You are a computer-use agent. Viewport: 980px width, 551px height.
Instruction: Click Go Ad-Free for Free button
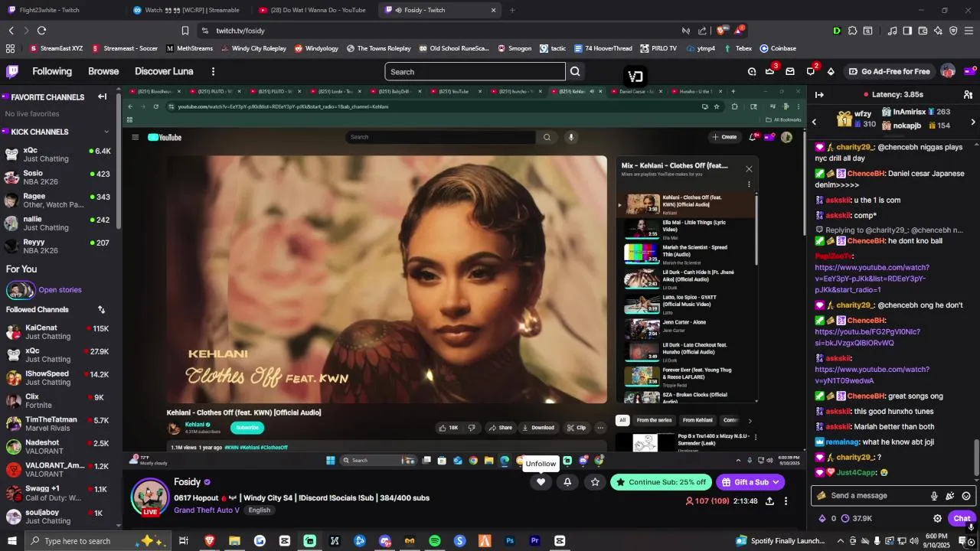click(888, 71)
